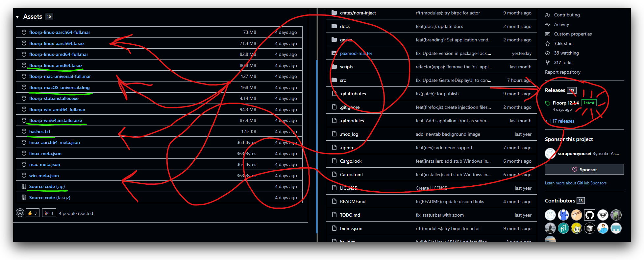Open the Contributors heading link
This screenshot has height=260, width=644.
tap(560, 201)
